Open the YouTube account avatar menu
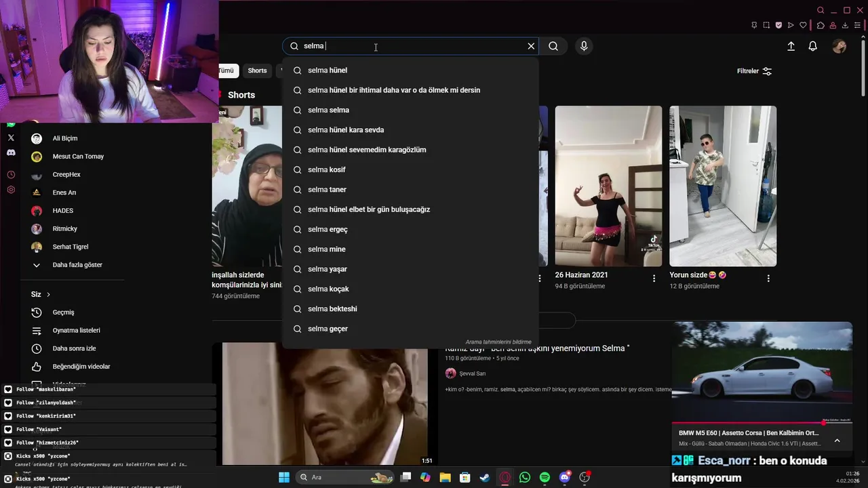 [840, 46]
